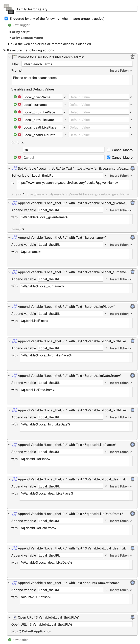Click the Default Value field for Local_deathLikeDate
140x644 pixels.
pos(99,135)
